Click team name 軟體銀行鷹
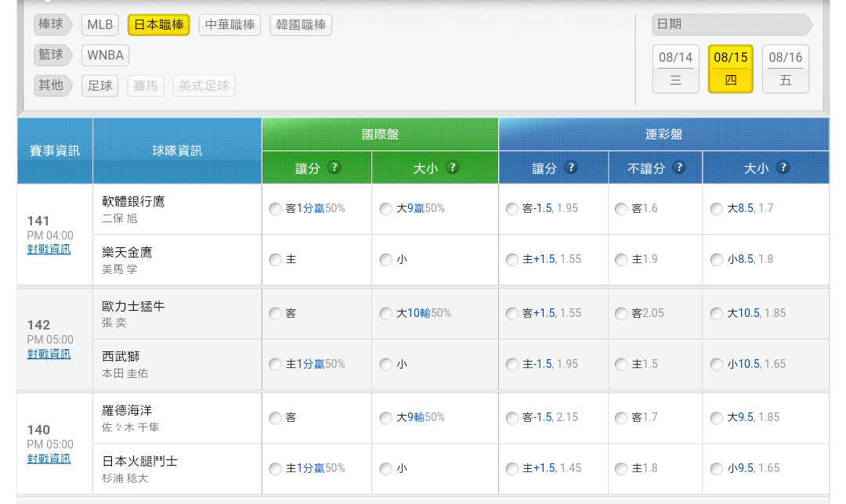This screenshot has height=504, width=846. (133, 202)
